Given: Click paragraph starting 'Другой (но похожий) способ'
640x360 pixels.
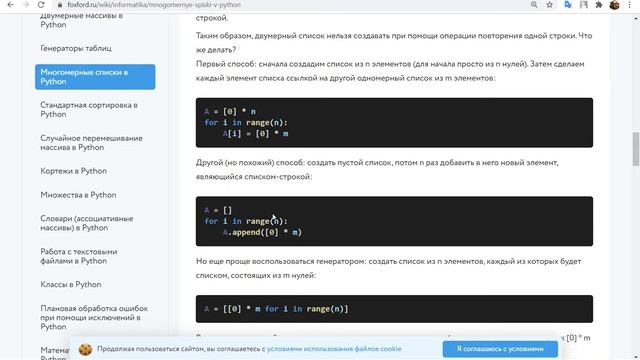Looking at the screenshot, I should pyautogui.click(x=377, y=170).
